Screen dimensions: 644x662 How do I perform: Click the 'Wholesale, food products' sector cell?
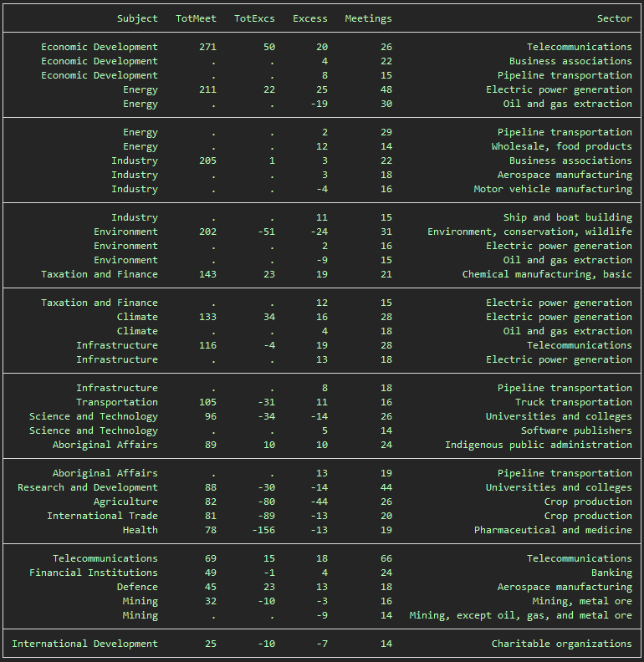(561, 146)
